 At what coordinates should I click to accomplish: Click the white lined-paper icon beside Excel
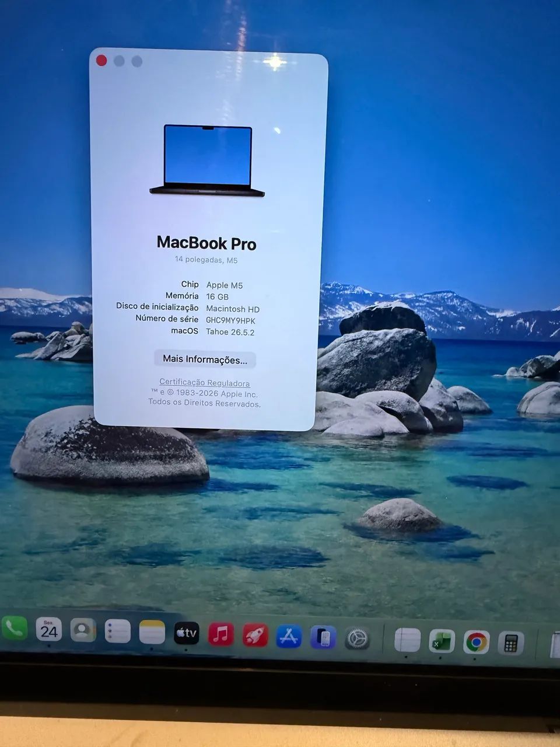coord(407,640)
